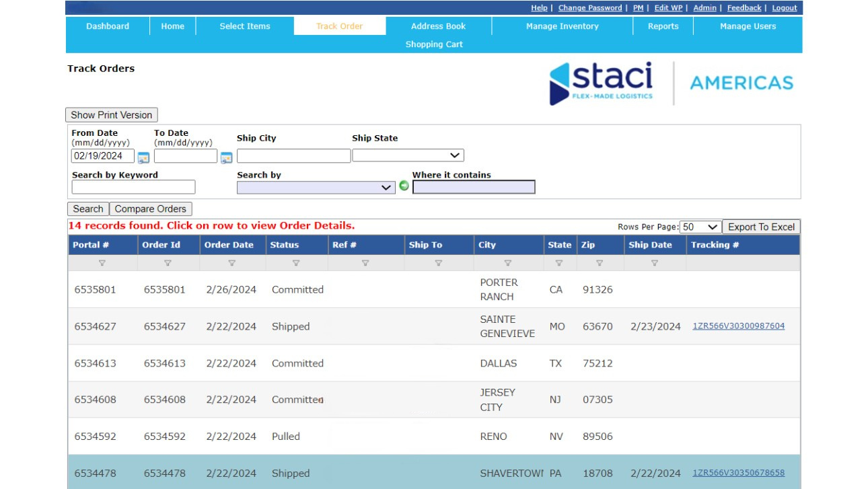Focus the Where it contains field
Screen dimensions: 868x489
[474, 187]
